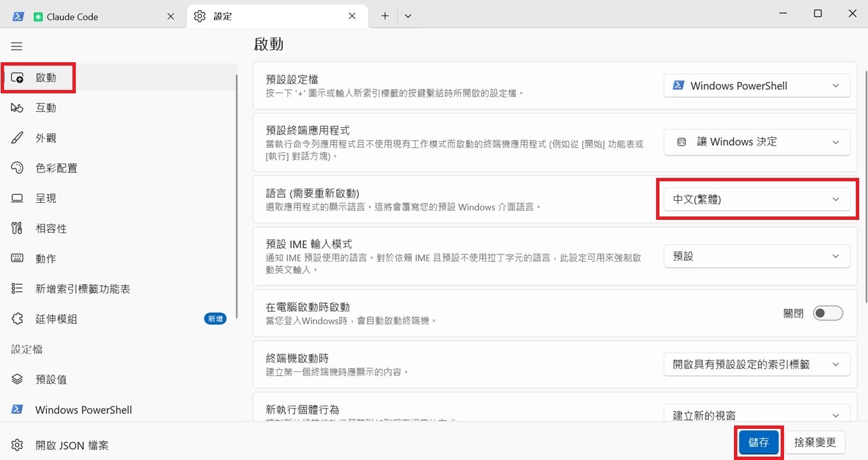Select 互動 in the sidebar
Screen dimensions: 868x460
click(118, 108)
